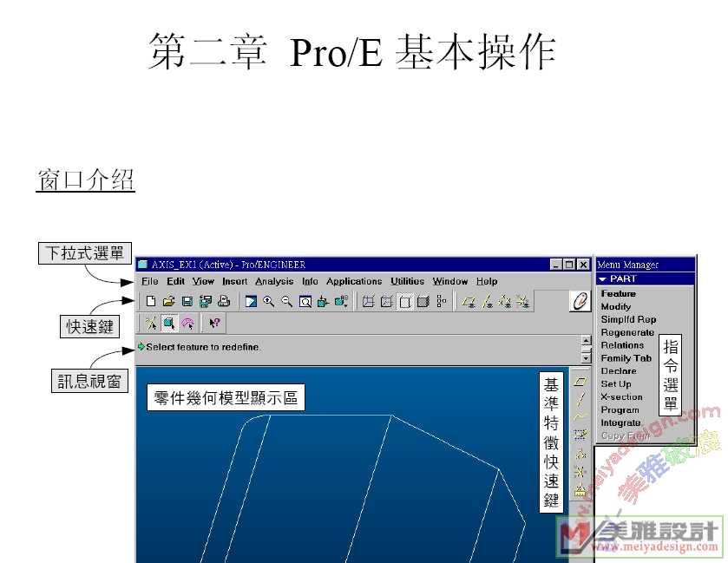Open the Utilities menu
The width and height of the screenshot is (728, 563).
(407, 281)
